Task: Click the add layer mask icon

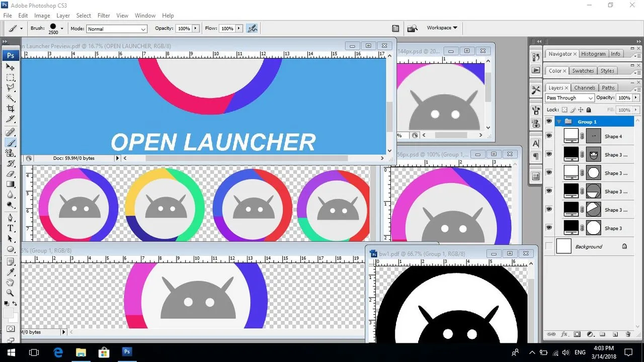Action: tap(577, 334)
